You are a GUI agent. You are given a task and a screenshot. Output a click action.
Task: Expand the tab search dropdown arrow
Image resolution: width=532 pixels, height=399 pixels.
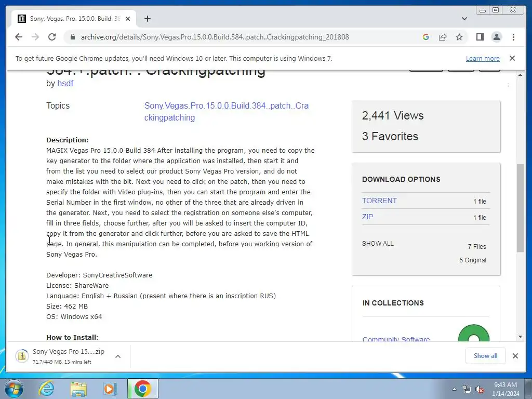(x=464, y=19)
